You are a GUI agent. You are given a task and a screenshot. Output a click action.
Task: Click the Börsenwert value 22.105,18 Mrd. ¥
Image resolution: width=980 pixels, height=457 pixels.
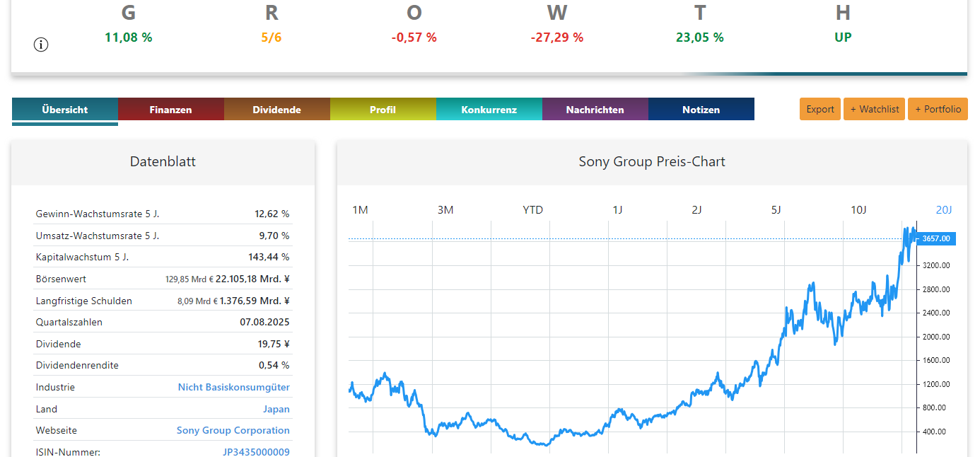(252, 279)
